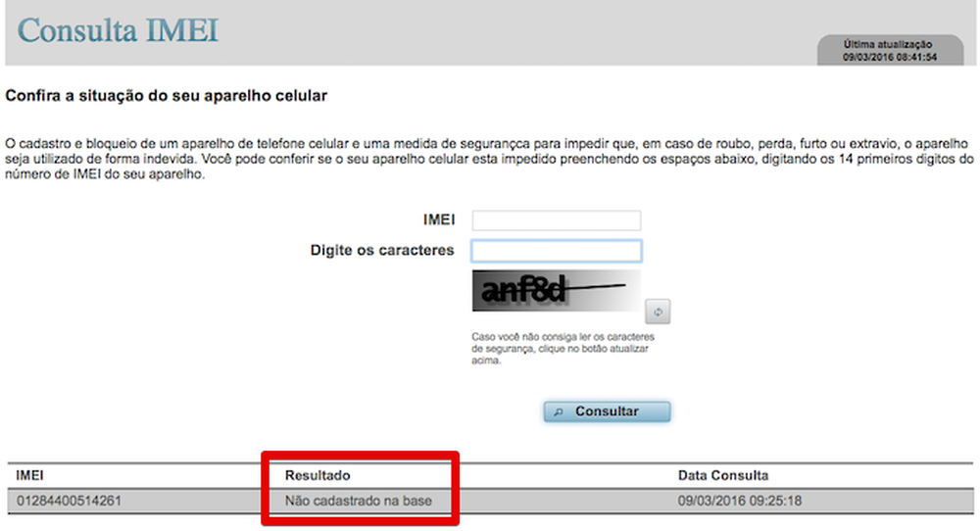Click the Resultado column header
Viewport: 980px width, 531px height.
point(318,475)
